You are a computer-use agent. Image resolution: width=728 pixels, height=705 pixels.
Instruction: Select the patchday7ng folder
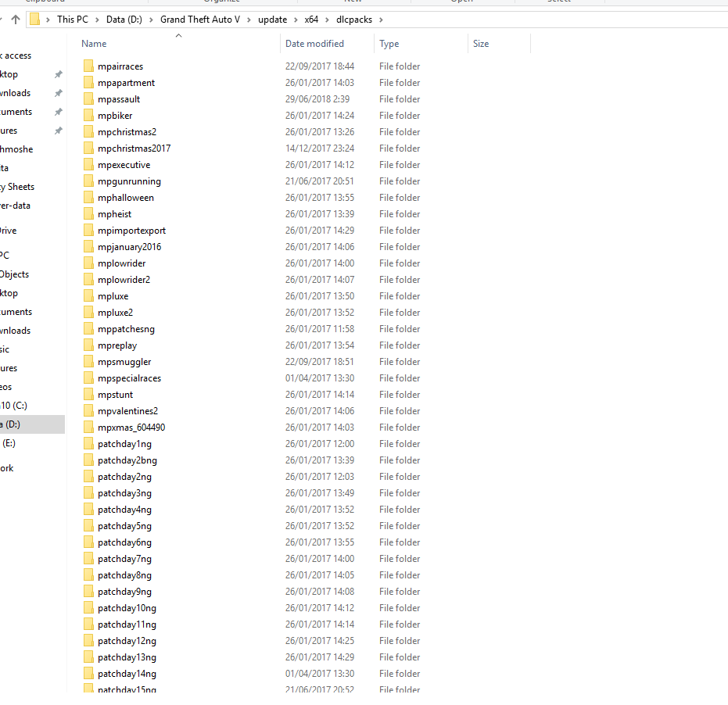[x=124, y=559]
